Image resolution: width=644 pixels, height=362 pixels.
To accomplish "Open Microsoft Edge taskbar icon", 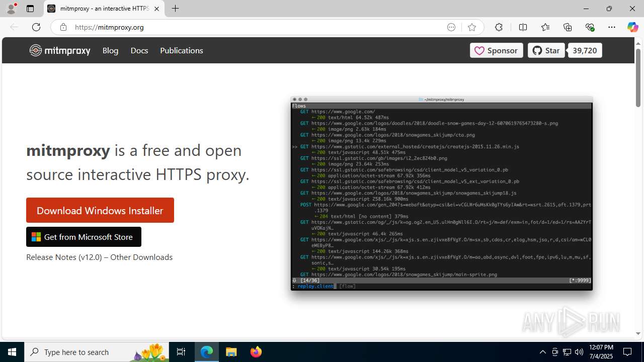I will [x=207, y=352].
